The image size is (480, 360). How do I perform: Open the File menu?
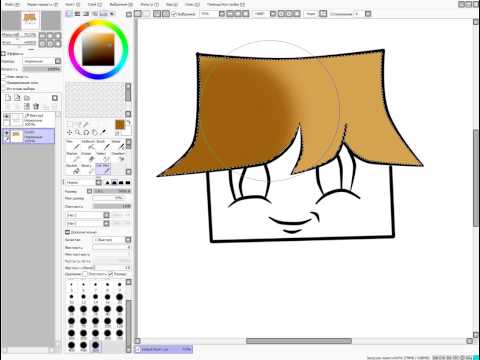click(x=12, y=4)
